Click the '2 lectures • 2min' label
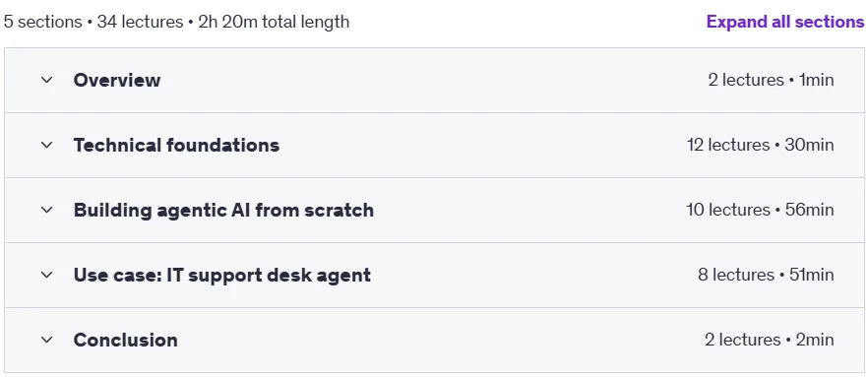The height and width of the screenshot is (377, 868). click(769, 340)
